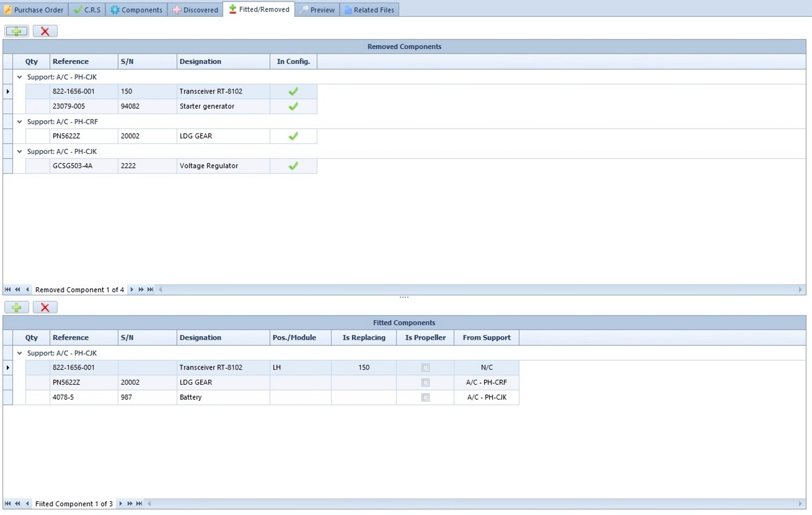The width and height of the screenshot is (812, 515).
Task: Sort removed components by Reference header
Action: [x=84, y=62]
